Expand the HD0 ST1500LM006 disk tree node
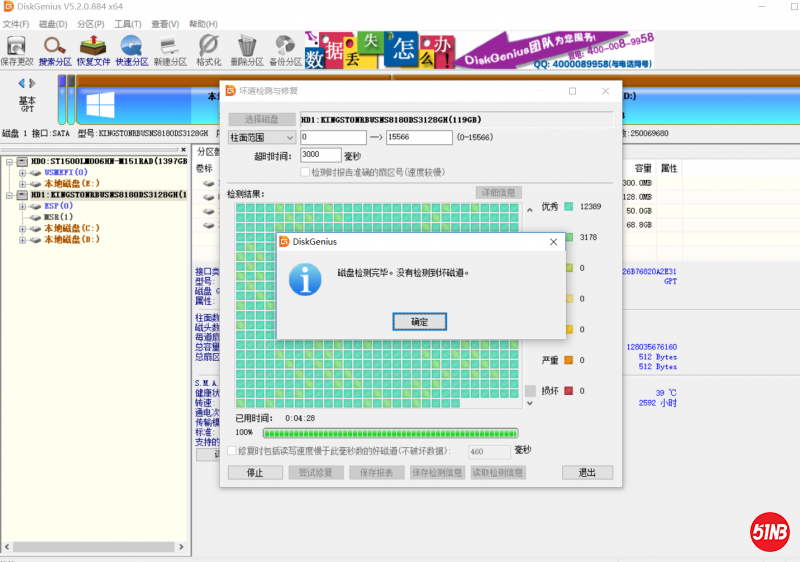Image resolution: width=800 pixels, height=562 pixels. pyautogui.click(x=8, y=161)
